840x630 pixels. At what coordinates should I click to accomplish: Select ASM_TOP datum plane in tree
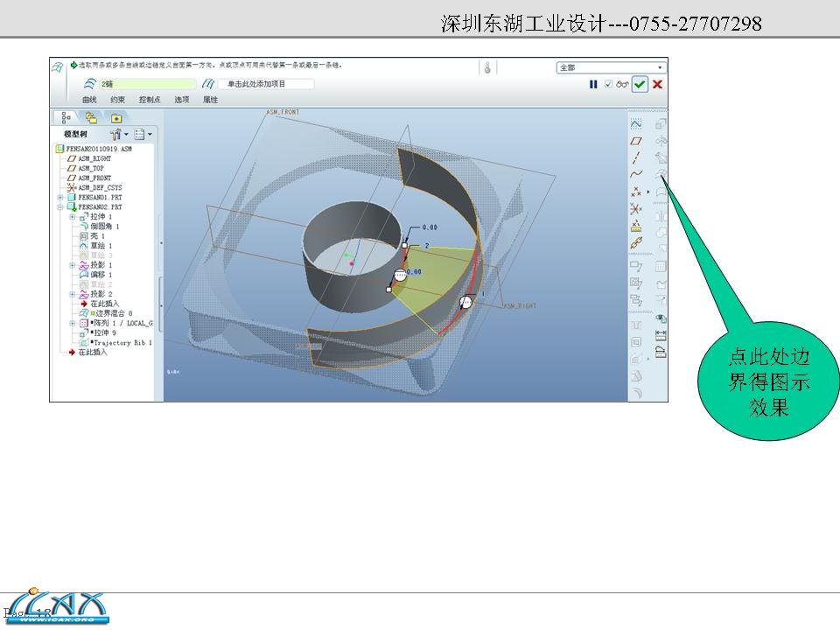pos(85,168)
